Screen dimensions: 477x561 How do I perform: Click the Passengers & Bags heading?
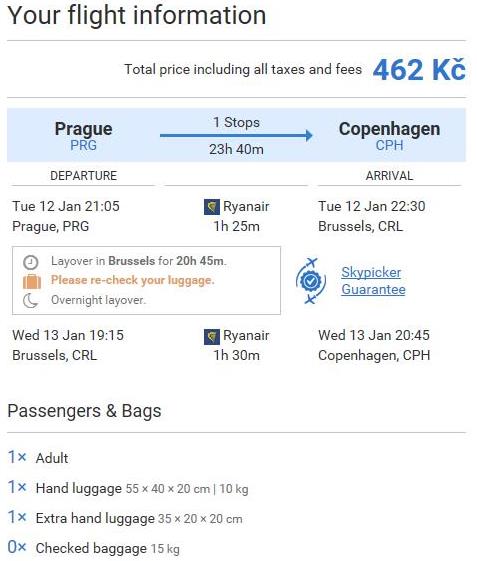pyautogui.click(x=84, y=411)
